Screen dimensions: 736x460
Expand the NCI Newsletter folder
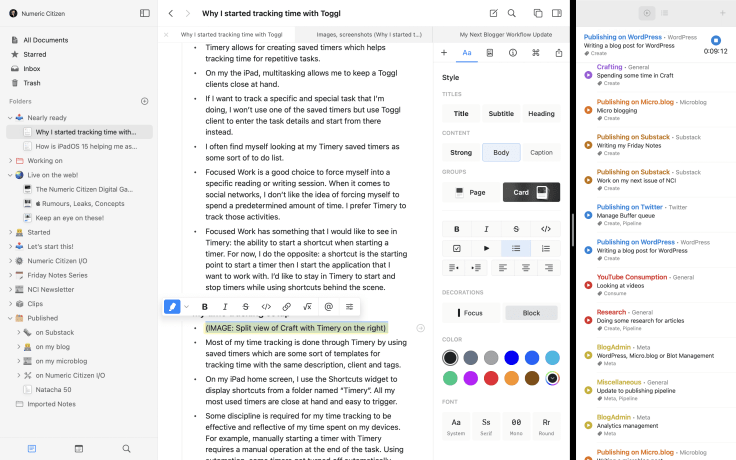point(10,290)
